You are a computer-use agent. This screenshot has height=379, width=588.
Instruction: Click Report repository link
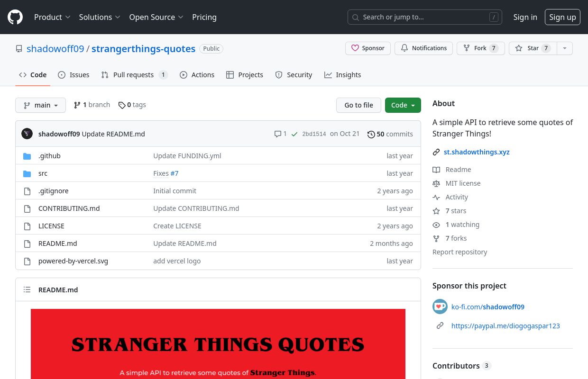click(459, 252)
